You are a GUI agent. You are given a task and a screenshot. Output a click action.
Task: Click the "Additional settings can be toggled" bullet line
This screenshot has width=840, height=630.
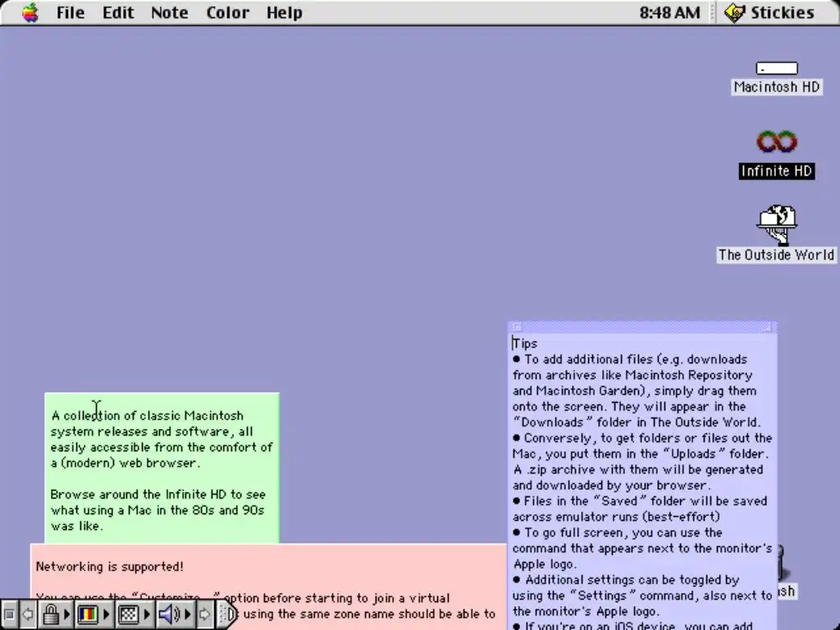coord(626,580)
